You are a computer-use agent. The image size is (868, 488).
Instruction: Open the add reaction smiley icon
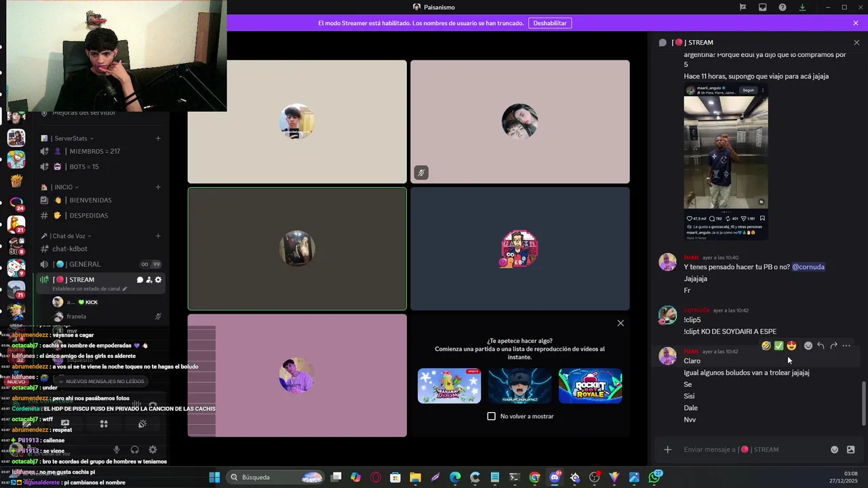(x=808, y=346)
